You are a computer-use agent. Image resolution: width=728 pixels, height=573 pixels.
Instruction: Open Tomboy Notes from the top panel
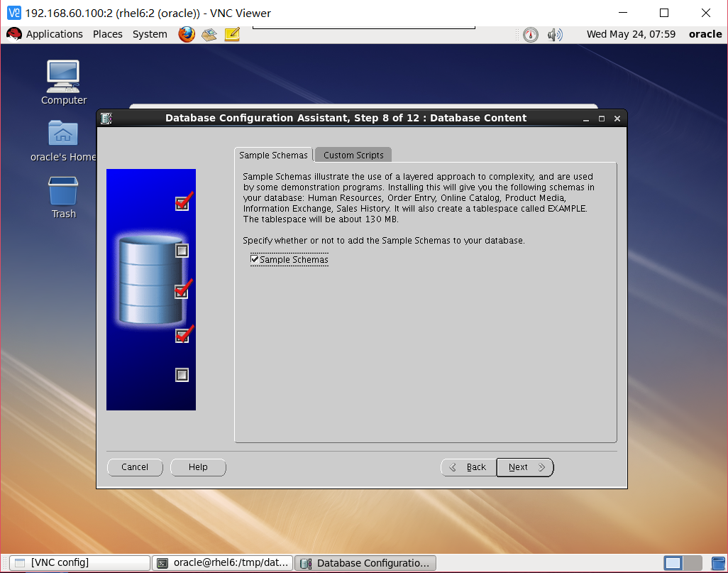[231, 34]
